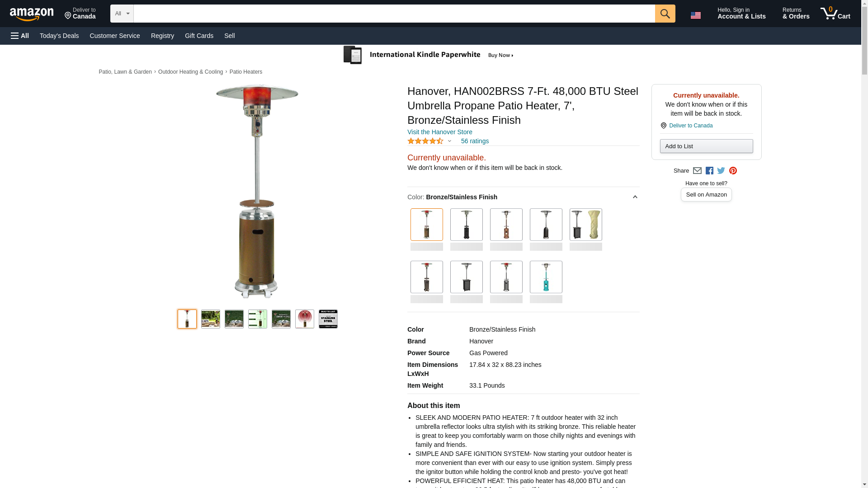Click the Add to List button
This screenshot has height=488, width=868.
(706, 146)
